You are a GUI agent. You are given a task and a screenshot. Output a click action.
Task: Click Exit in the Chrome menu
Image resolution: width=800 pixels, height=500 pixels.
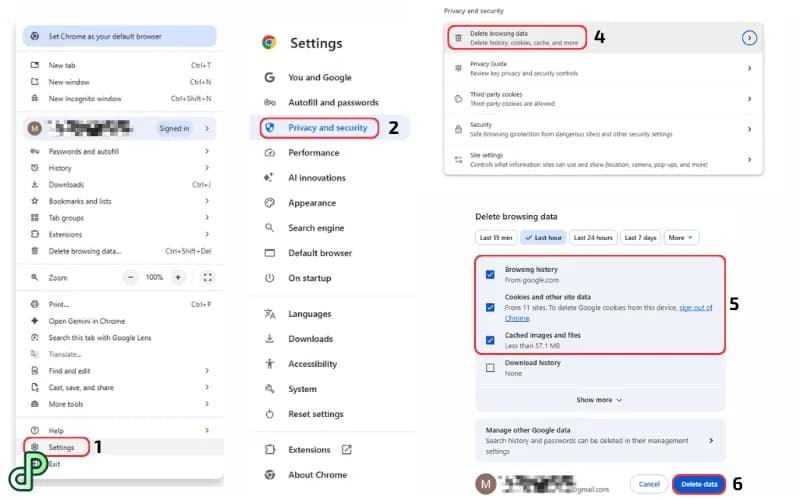coord(55,464)
